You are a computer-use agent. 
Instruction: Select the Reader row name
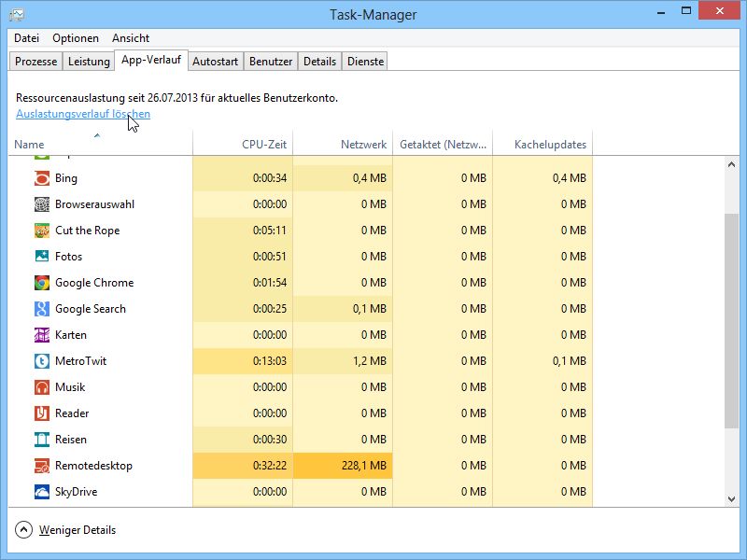pyautogui.click(x=72, y=413)
